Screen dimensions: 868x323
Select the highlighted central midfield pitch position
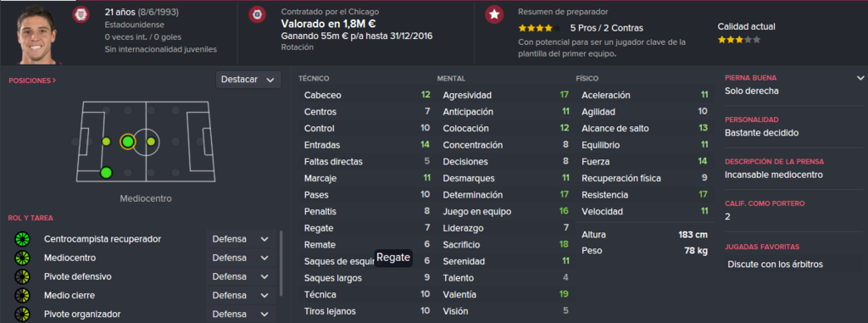(x=127, y=142)
